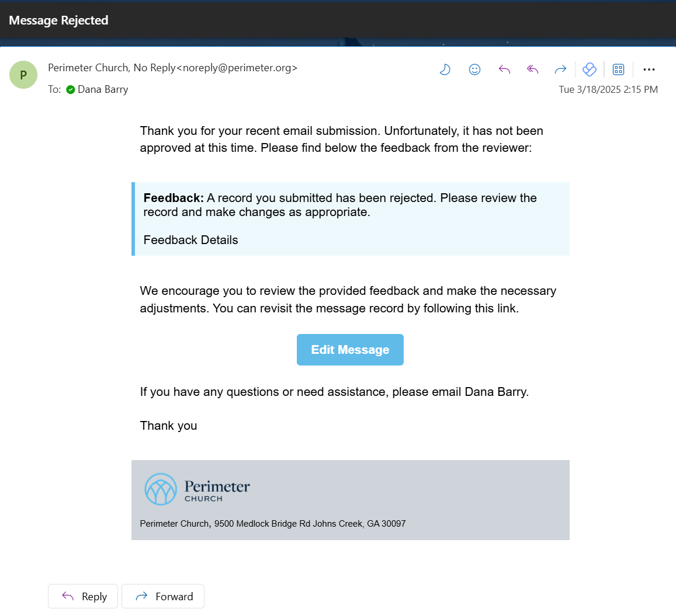Click the Reply arrow icon in message header
Viewport: 676px width, 616px height.
(504, 69)
